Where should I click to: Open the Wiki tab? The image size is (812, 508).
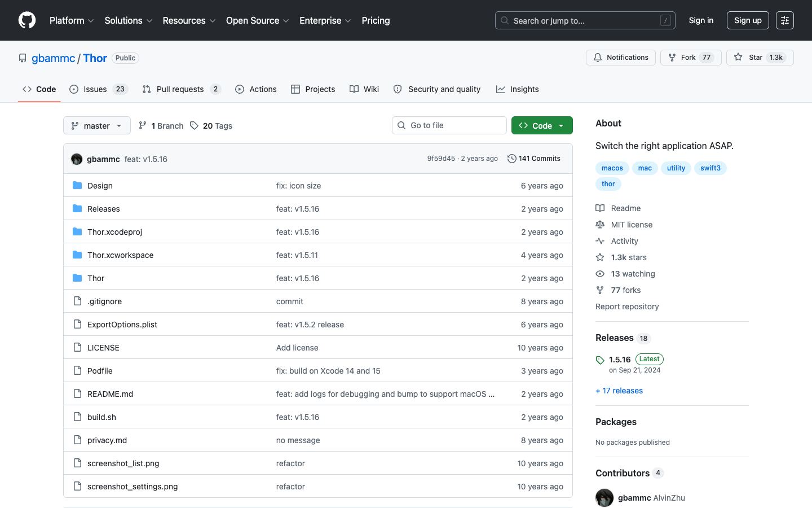coord(364,89)
